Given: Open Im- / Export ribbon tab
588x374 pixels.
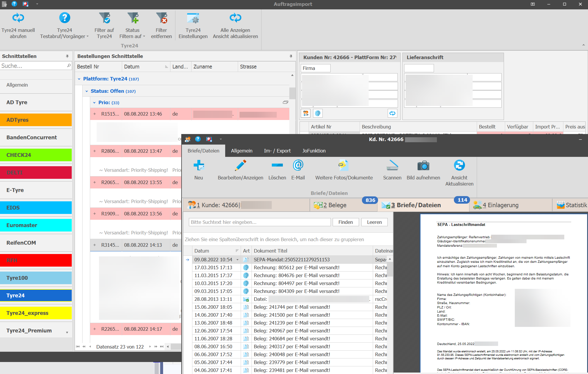Looking at the screenshot, I should coord(277,151).
